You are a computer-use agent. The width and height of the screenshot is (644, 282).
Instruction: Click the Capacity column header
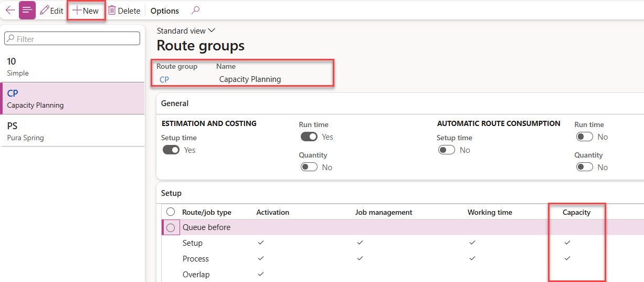tap(576, 212)
